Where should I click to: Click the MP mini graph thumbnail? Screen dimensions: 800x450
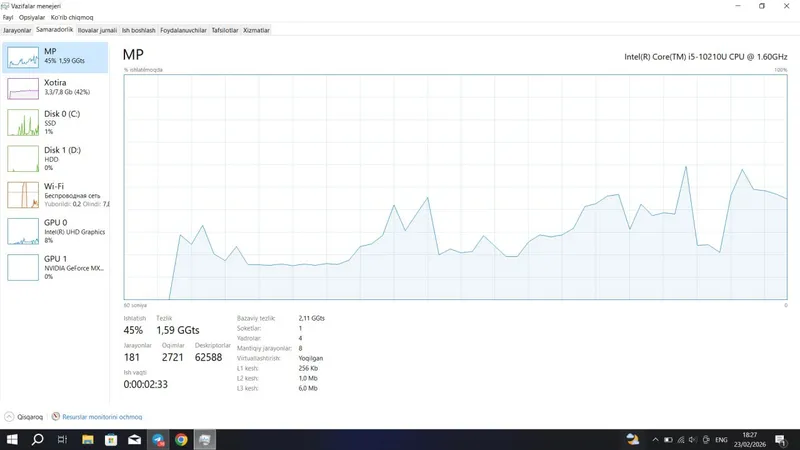click(23, 57)
